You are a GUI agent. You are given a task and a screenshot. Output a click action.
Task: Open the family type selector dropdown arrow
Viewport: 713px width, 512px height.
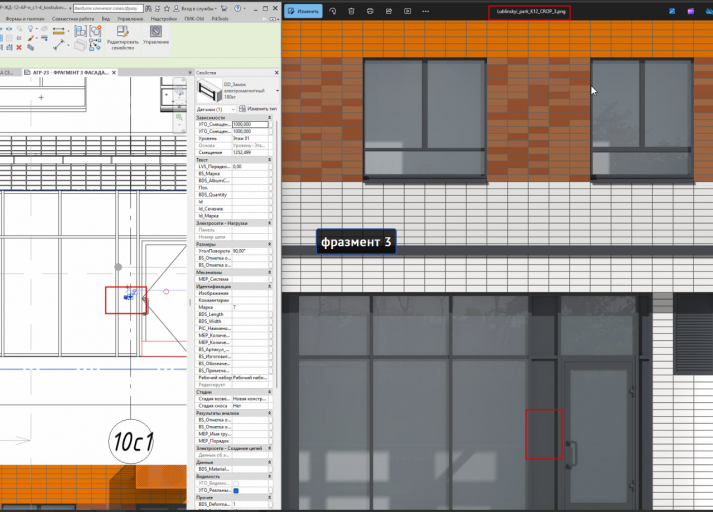(x=277, y=91)
